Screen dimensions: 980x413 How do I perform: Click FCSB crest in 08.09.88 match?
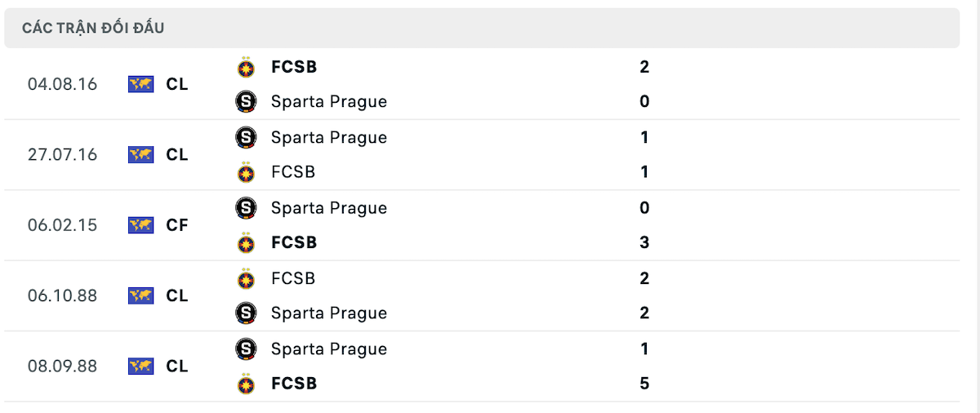coord(245,383)
